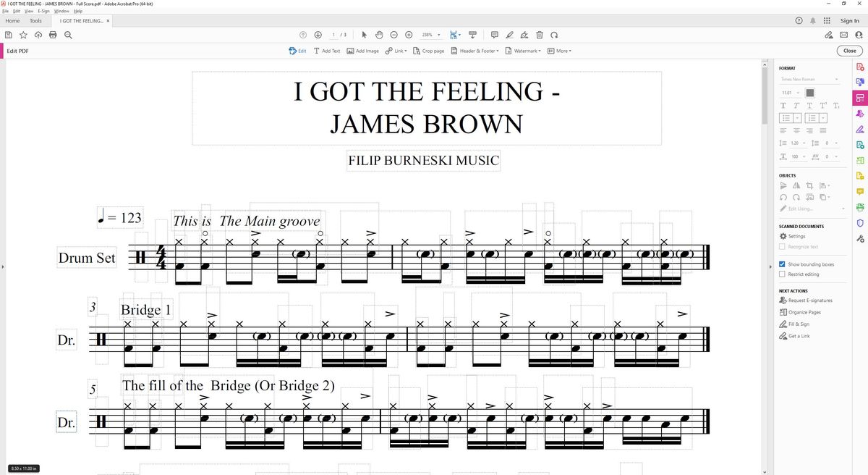The height and width of the screenshot is (475, 868).
Task: Click Request E-signatures
Action: click(x=805, y=300)
